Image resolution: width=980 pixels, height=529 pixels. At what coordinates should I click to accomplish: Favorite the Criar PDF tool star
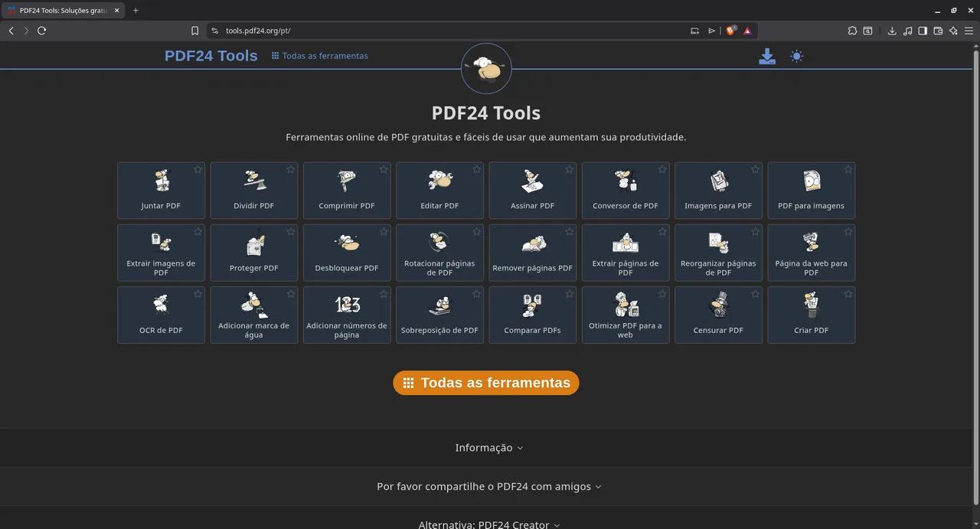pyautogui.click(x=848, y=294)
